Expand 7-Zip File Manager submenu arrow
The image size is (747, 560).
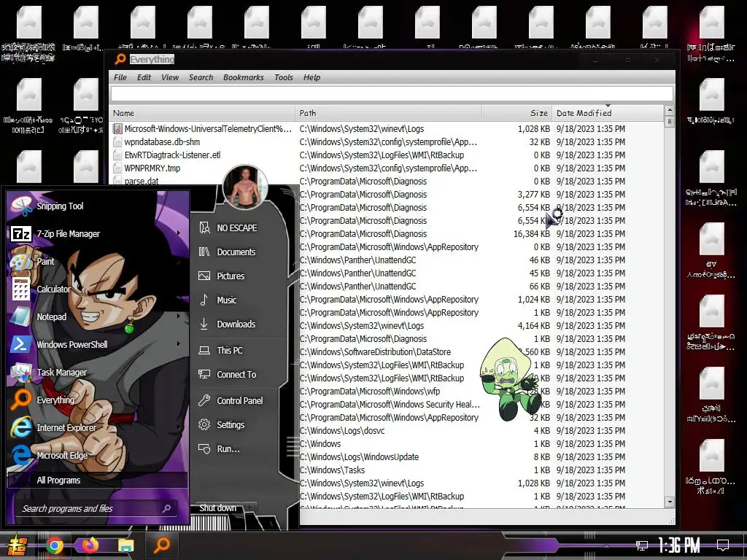[x=179, y=233]
